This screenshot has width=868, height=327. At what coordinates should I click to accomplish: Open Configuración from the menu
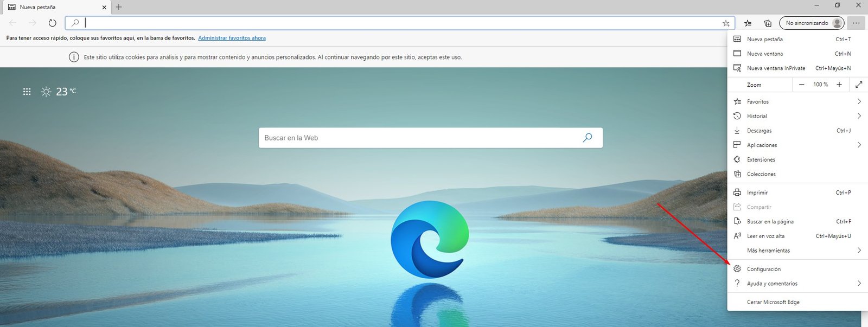(x=763, y=269)
